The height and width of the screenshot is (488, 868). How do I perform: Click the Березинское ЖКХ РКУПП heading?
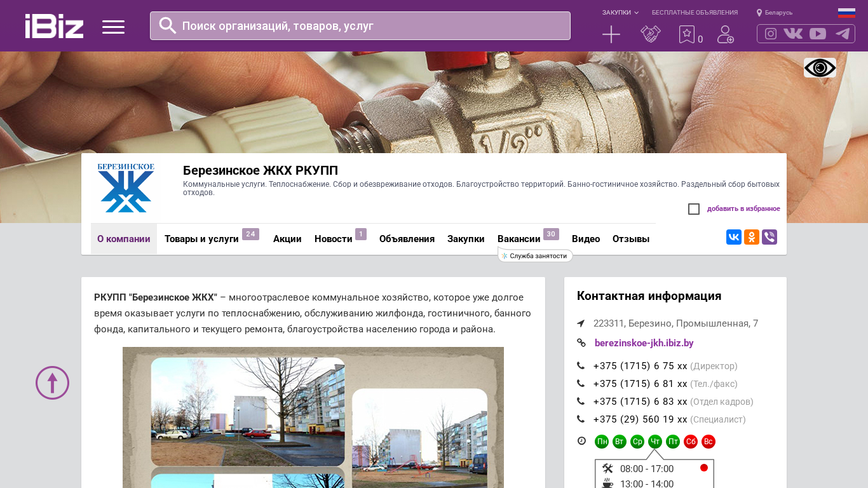(261, 170)
